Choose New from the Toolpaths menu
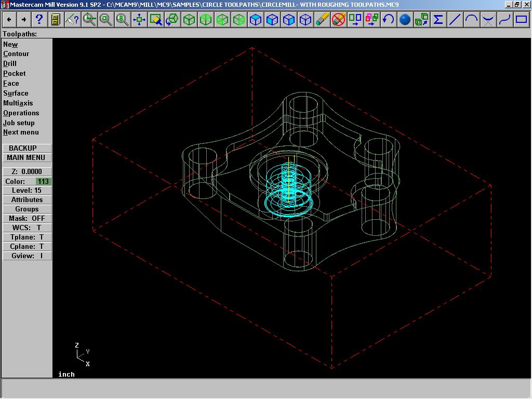The width and height of the screenshot is (532, 399). coord(10,45)
